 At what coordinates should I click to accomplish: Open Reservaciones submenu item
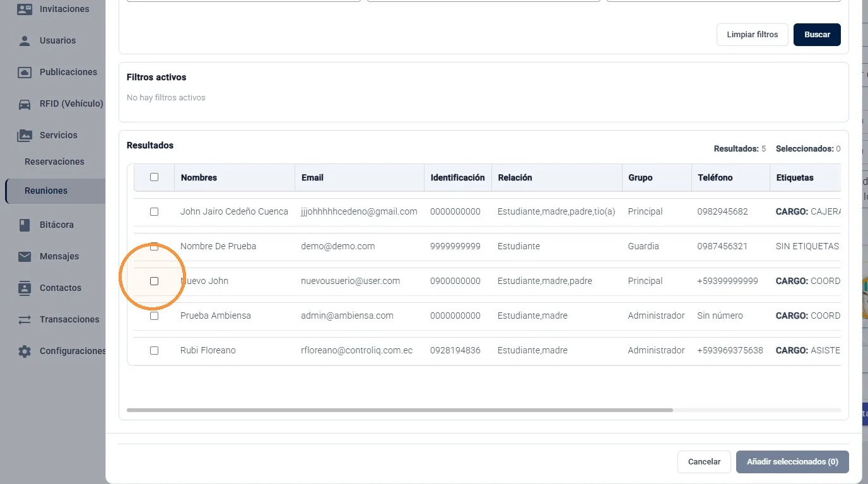pyautogui.click(x=54, y=162)
